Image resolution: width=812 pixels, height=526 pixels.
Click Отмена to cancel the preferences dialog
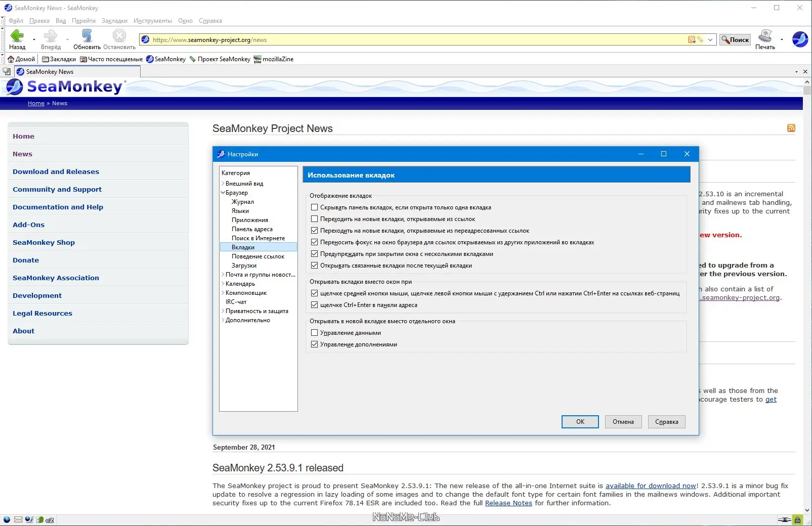pos(623,422)
